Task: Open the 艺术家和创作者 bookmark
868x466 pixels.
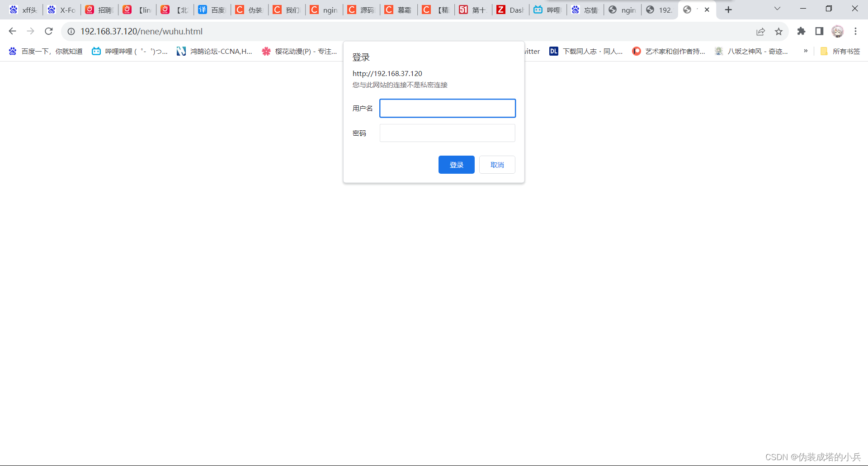Action: pyautogui.click(x=669, y=51)
